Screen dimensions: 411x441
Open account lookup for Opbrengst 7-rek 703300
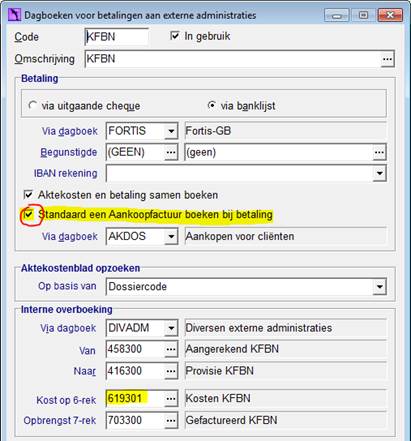click(171, 420)
